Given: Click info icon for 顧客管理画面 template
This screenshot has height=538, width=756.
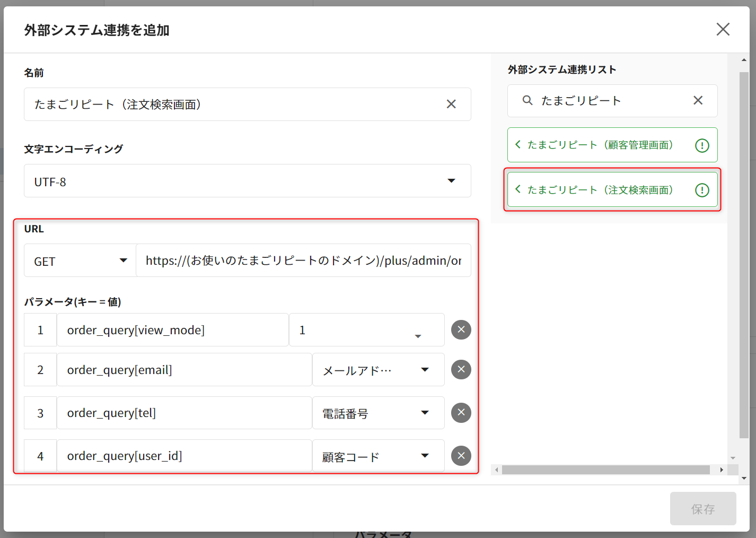Looking at the screenshot, I should pos(702,145).
